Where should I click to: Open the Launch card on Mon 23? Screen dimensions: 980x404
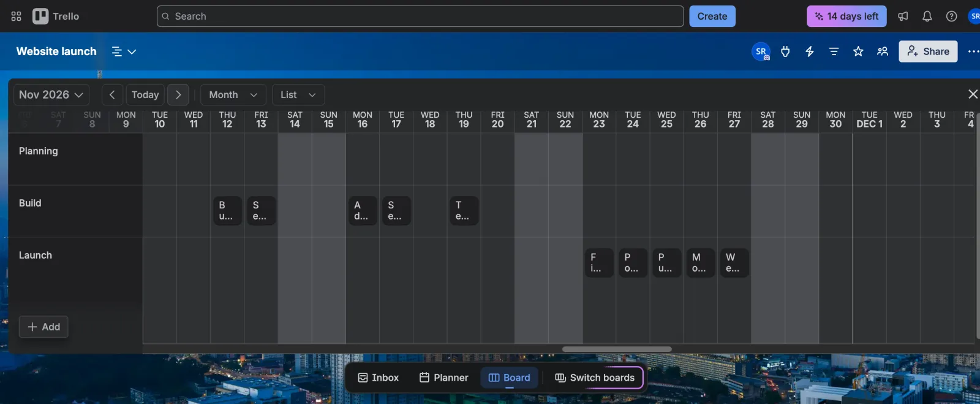click(599, 263)
